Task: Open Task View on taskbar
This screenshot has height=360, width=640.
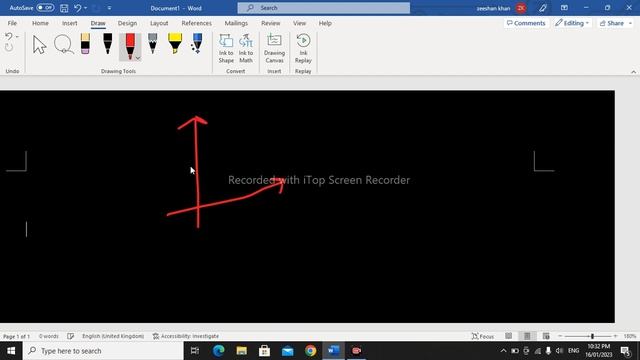Action: [x=195, y=351]
